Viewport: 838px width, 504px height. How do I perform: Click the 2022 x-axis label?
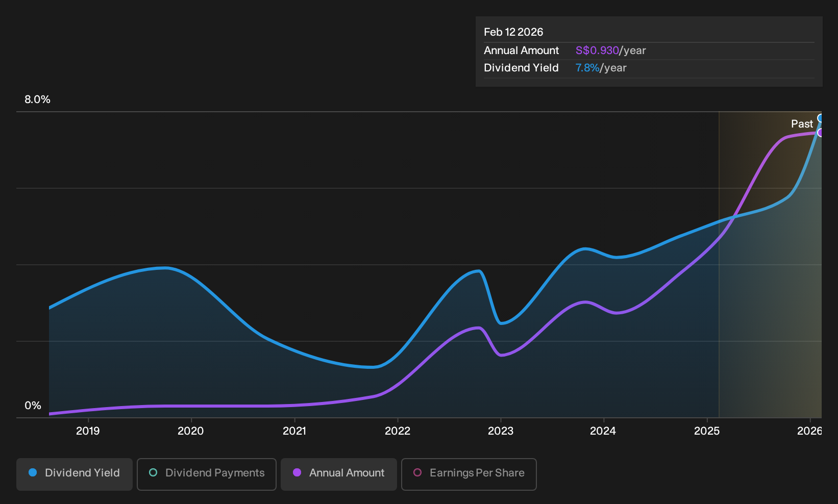click(x=398, y=431)
